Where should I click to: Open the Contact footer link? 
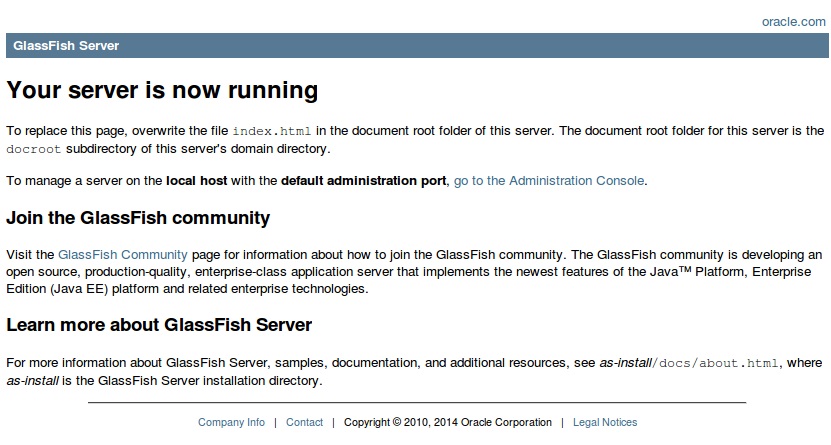[x=304, y=422]
